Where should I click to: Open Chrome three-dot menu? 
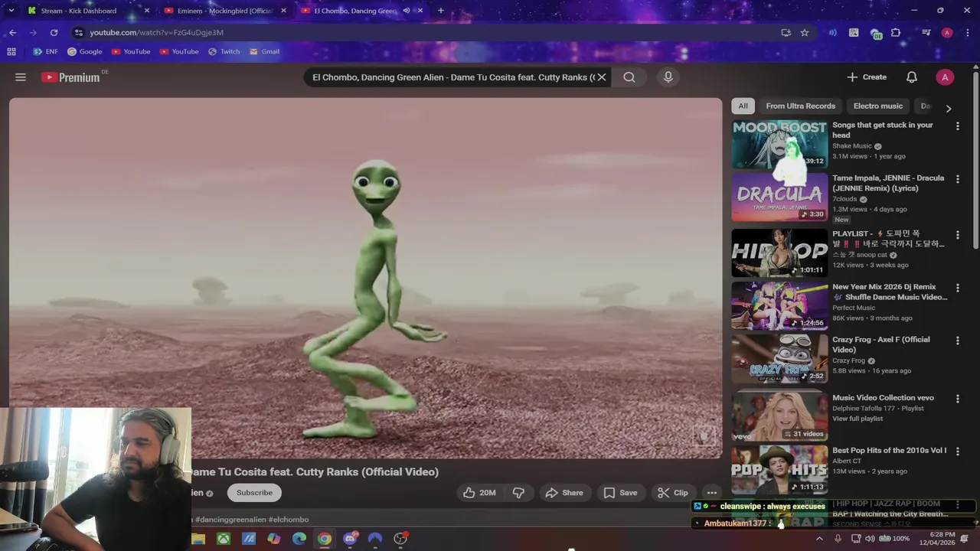click(966, 33)
